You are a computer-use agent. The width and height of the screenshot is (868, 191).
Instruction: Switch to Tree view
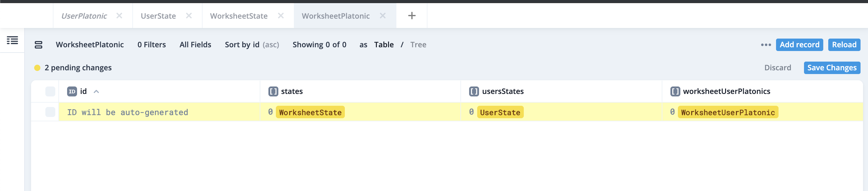tap(418, 44)
